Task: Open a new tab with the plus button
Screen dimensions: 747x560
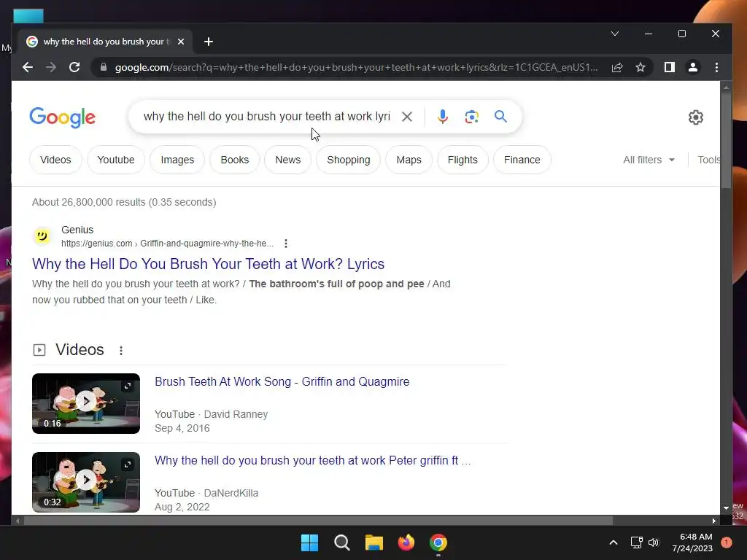Action: coord(208,42)
